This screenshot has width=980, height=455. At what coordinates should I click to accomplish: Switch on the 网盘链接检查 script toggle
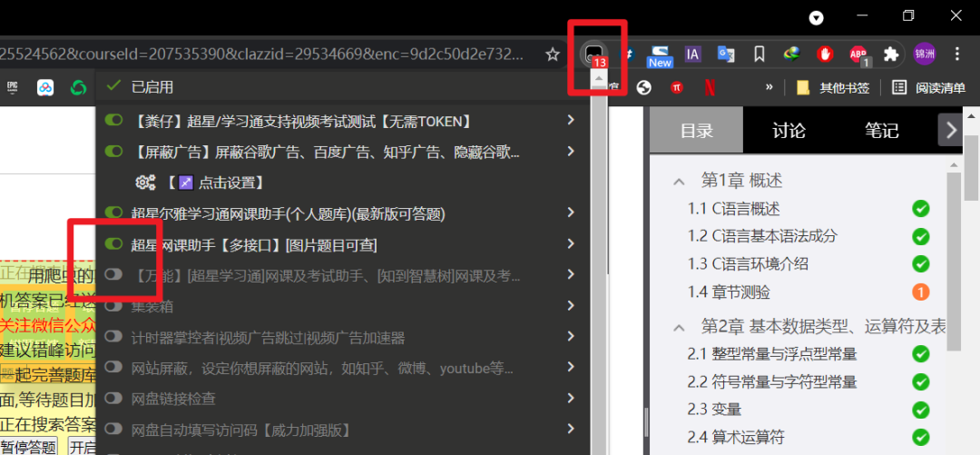click(113, 398)
